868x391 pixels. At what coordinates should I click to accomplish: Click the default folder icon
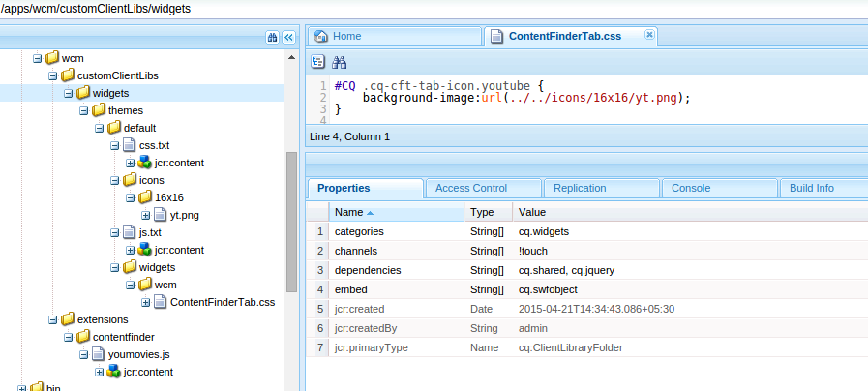coord(114,128)
